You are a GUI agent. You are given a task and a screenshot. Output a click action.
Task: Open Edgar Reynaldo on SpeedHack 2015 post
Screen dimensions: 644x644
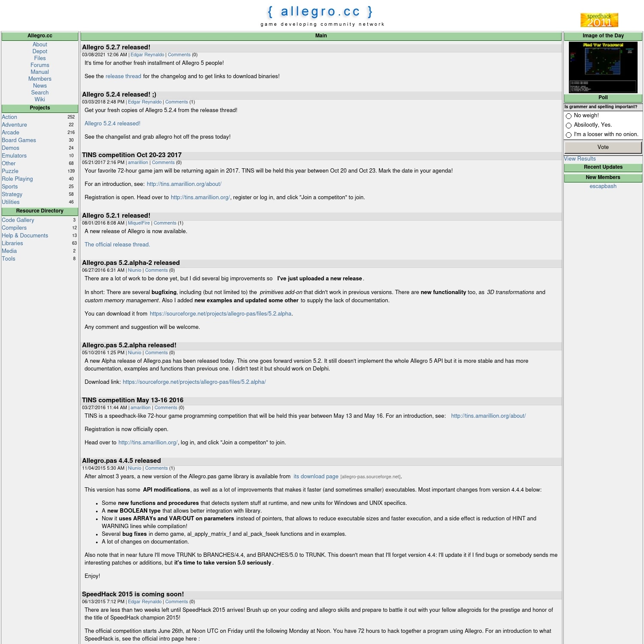(x=145, y=602)
